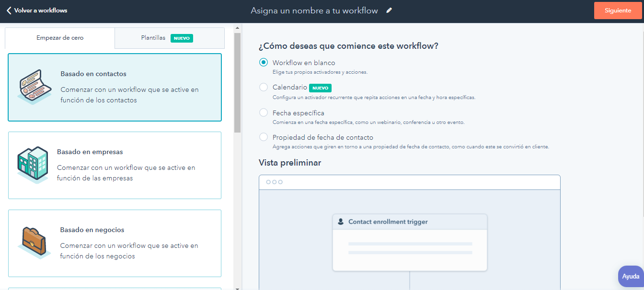Click the NUEVO badge next to Plantillas
Image resolution: width=644 pixels, height=290 pixels.
click(182, 38)
